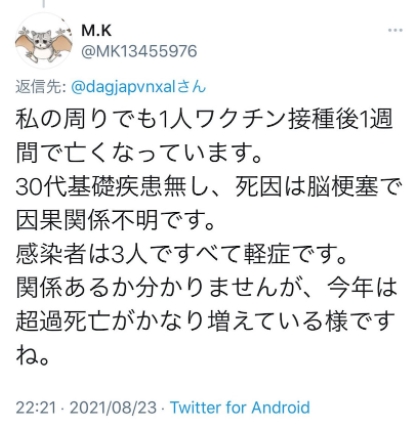Click the final ね。 of the tweet
415x427 pixels.
pos(33,355)
